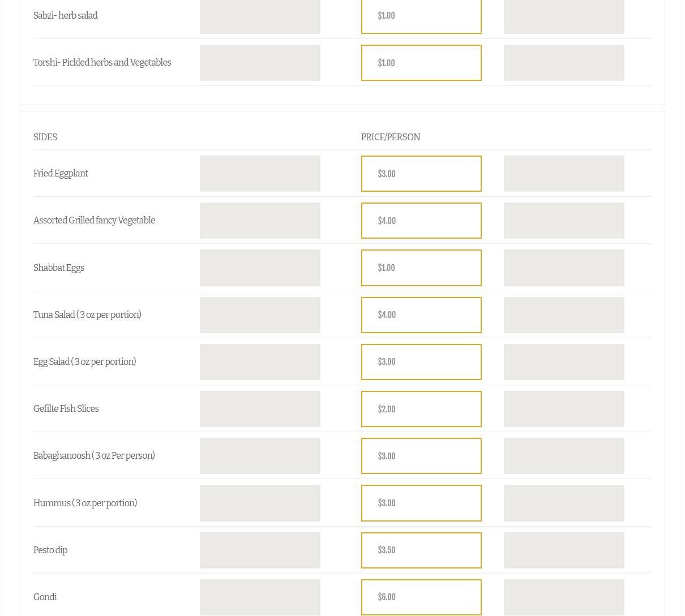Click the PRICE/PERSON column header

tap(391, 137)
